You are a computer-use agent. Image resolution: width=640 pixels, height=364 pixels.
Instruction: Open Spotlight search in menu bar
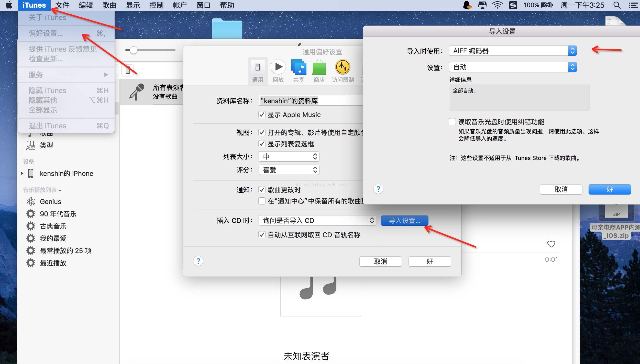[617, 5]
